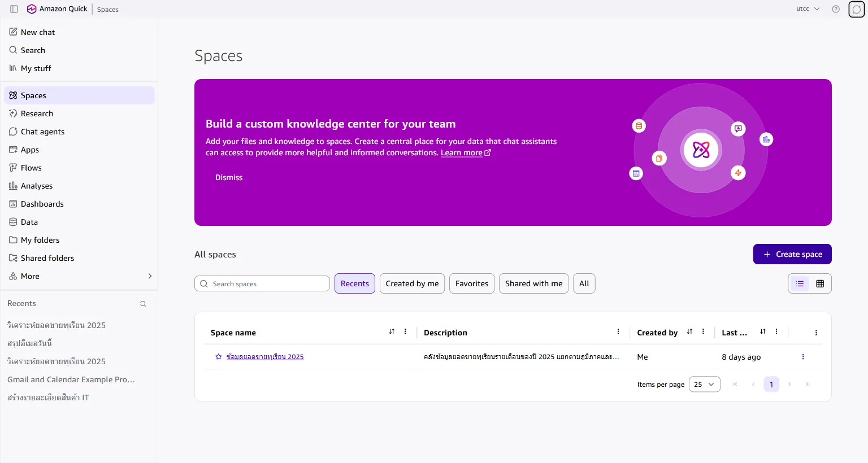
Task: Click the Recents search magnifier icon
Action: coord(143,304)
